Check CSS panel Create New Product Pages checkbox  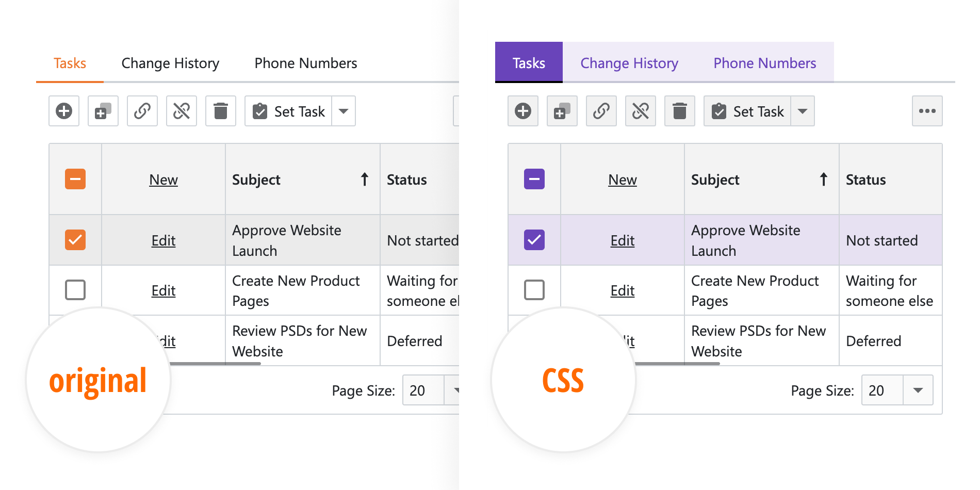click(x=534, y=290)
